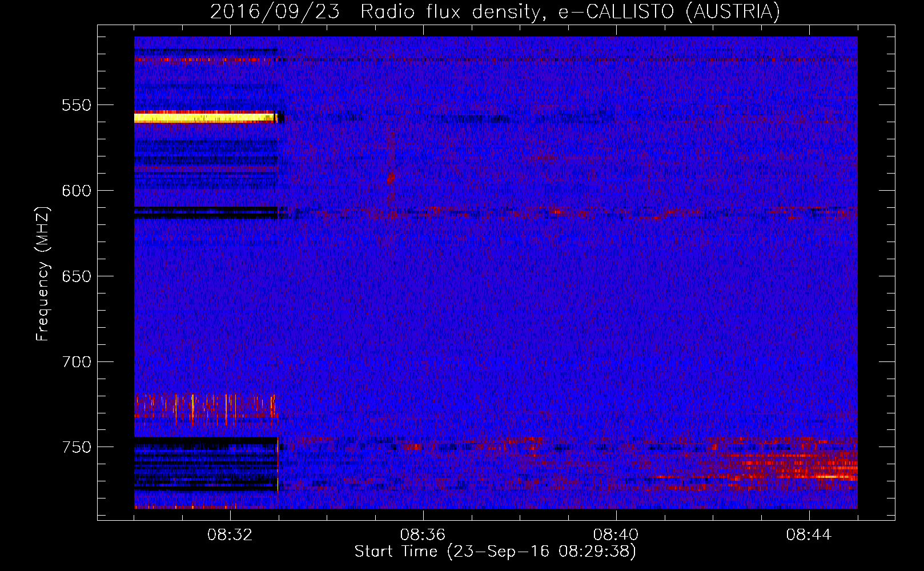Viewport: 924px width, 571px height.
Task: Click the red burst spot near 08:35 at 595 MHz
Action: pyautogui.click(x=391, y=178)
